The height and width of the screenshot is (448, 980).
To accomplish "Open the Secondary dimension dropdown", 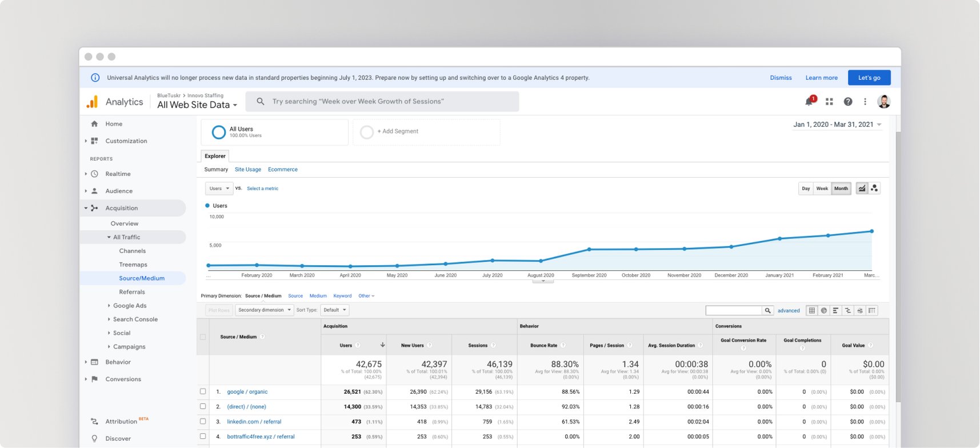I will (264, 310).
